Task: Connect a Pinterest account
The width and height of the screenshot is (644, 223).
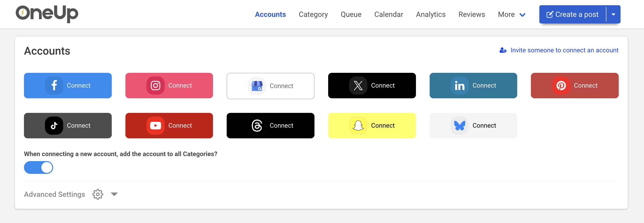Action: pyautogui.click(x=574, y=86)
